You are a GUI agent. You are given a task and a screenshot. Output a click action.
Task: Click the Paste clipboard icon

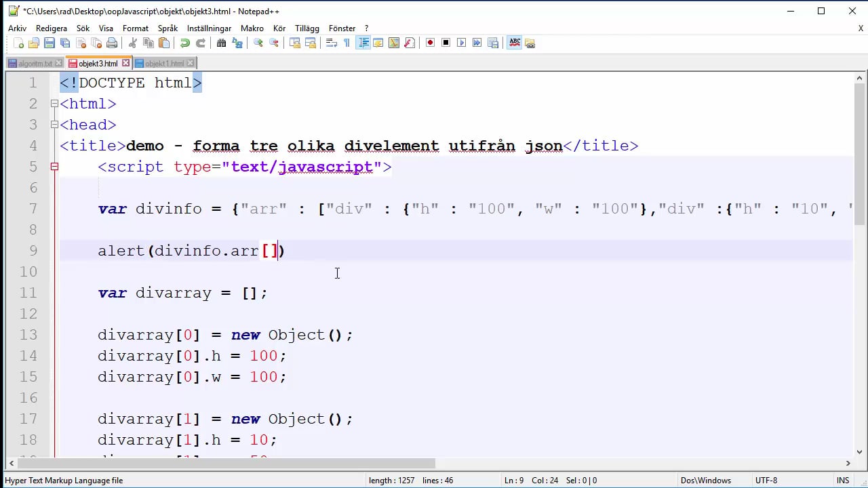click(x=164, y=43)
